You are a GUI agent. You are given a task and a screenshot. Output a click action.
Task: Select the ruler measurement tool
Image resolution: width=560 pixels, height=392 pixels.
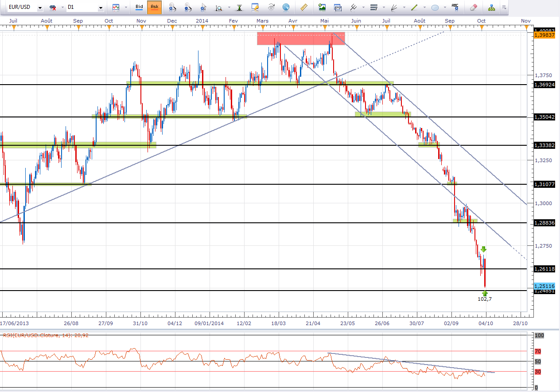coord(304,7)
